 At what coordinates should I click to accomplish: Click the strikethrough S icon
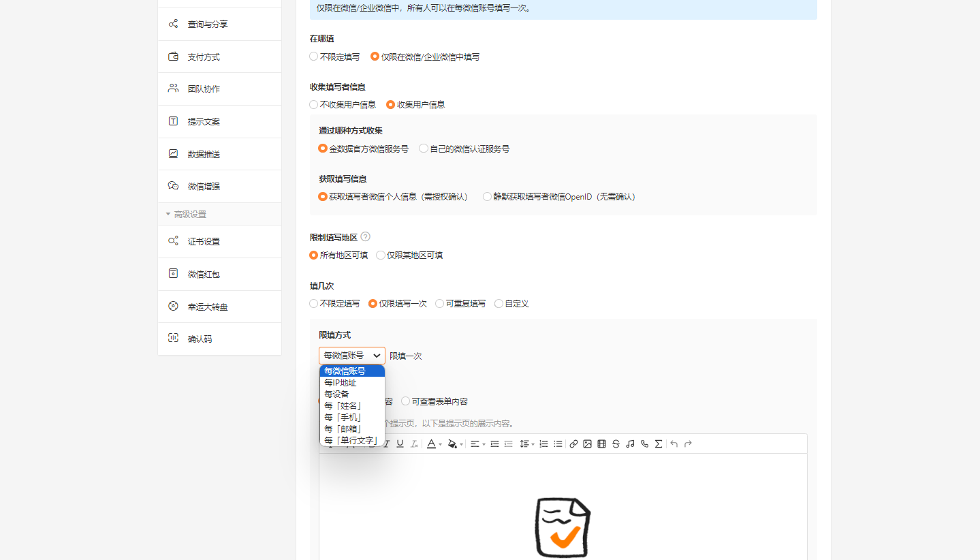click(616, 444)
